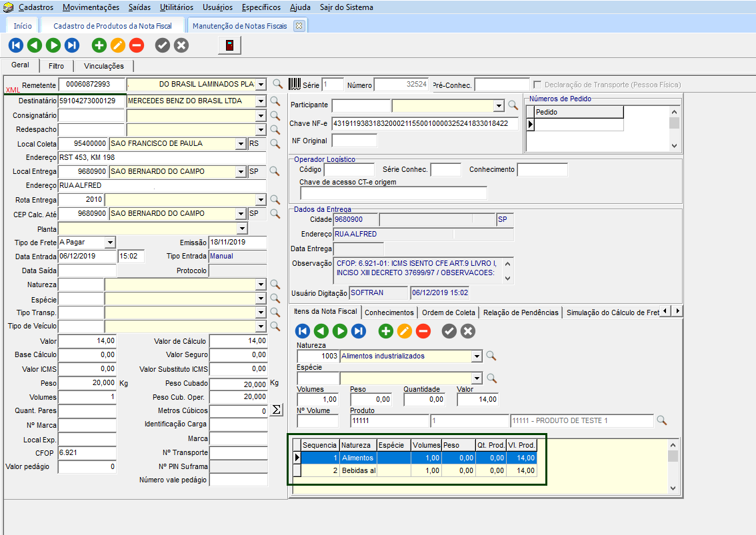Switch to the Vinculações tab

pyautogui.click(x=103, y=66)
